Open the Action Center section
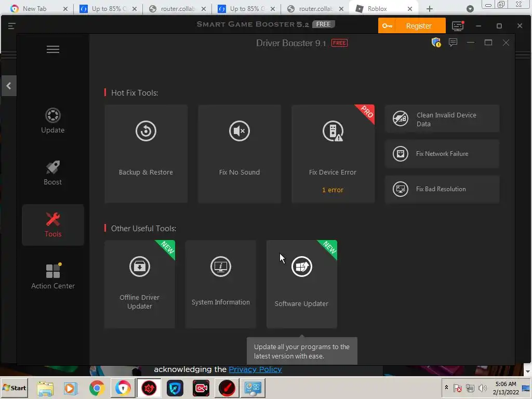Viewport: 532px width, 399px height. [x=53, y=276]
